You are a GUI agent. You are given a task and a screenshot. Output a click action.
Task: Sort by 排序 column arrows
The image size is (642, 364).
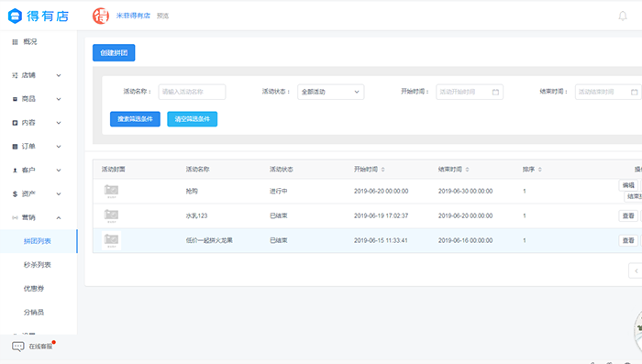pyautogui.click(x=540, y=170)
